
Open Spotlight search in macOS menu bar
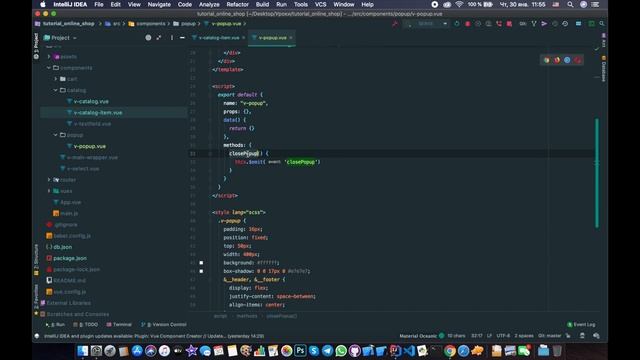[x=570, y=4]
